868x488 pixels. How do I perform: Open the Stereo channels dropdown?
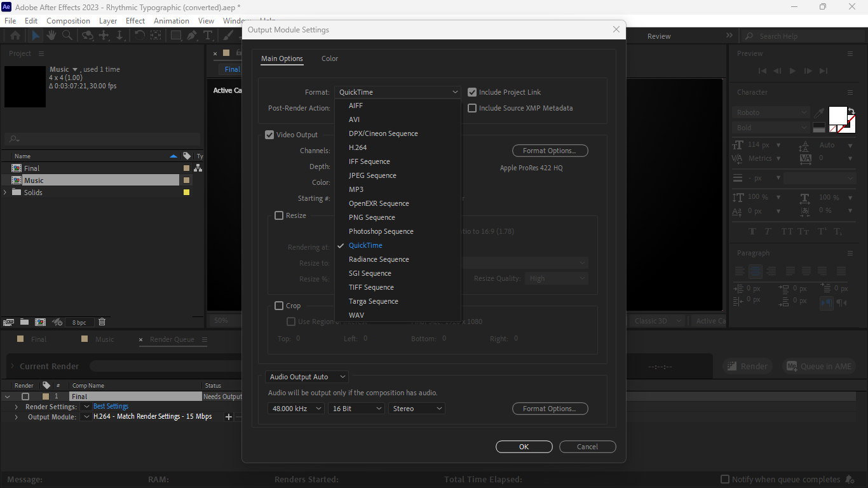pyautogui.click(x=417, y=409)
